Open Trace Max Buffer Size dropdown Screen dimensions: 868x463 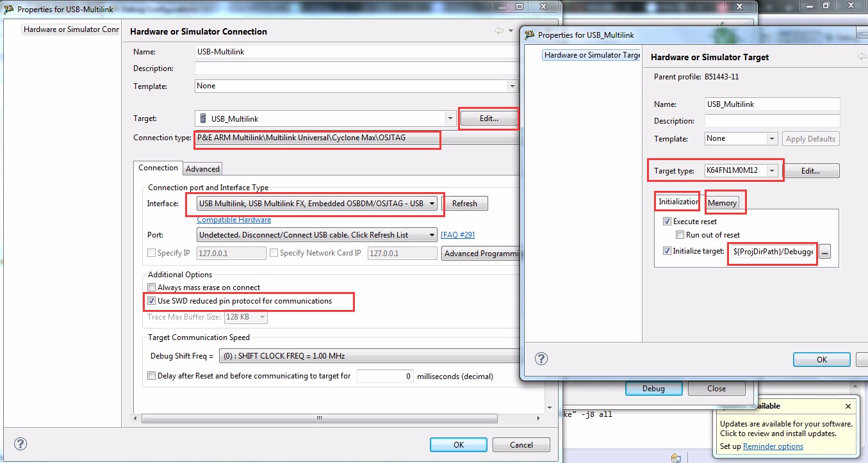[262, 317]
